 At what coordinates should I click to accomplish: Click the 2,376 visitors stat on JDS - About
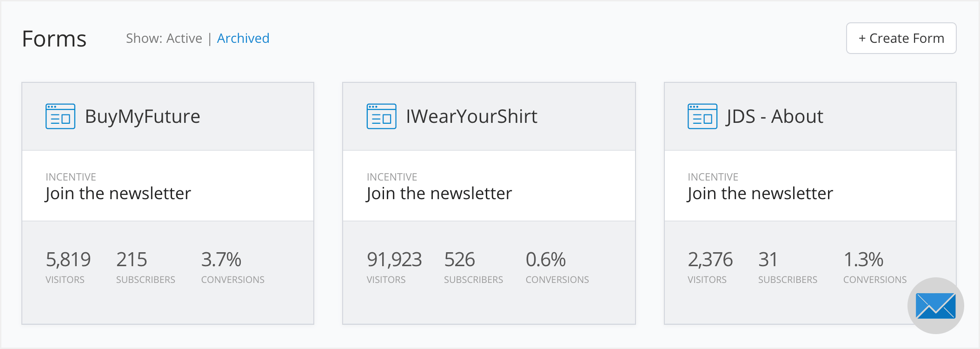click(709, 260)
